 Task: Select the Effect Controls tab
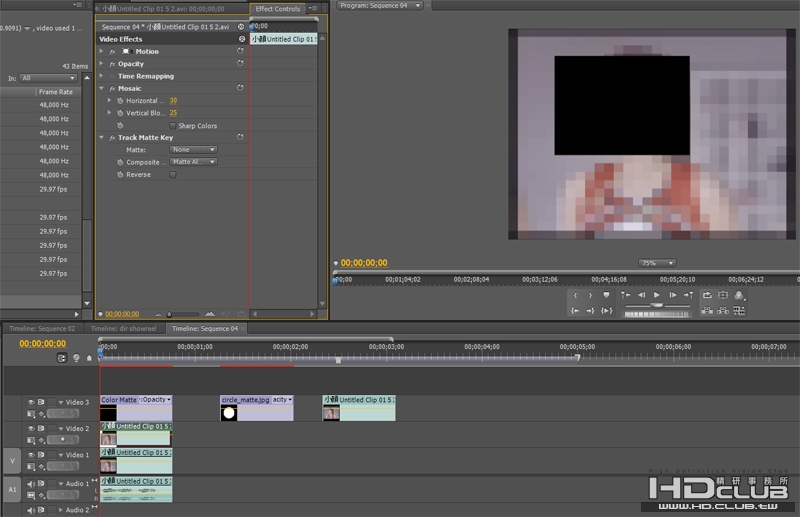[x=278, y=9]
